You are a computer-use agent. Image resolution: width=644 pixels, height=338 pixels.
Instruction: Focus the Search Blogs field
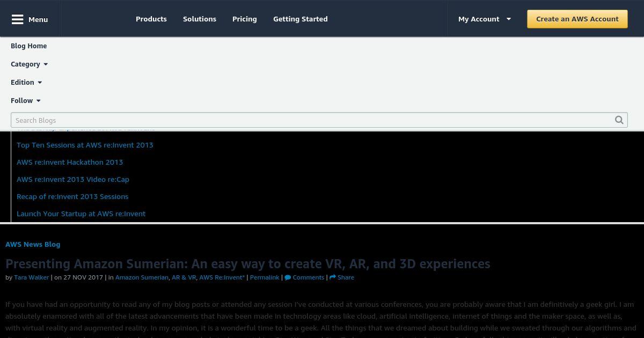click(x=319, y=120)
